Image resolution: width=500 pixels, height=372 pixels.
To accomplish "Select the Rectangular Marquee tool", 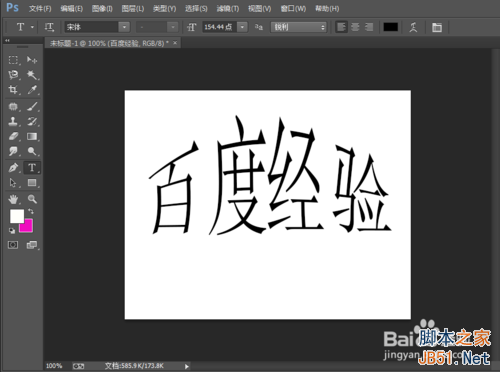I will pyautogui.click(x=13, y=60).
